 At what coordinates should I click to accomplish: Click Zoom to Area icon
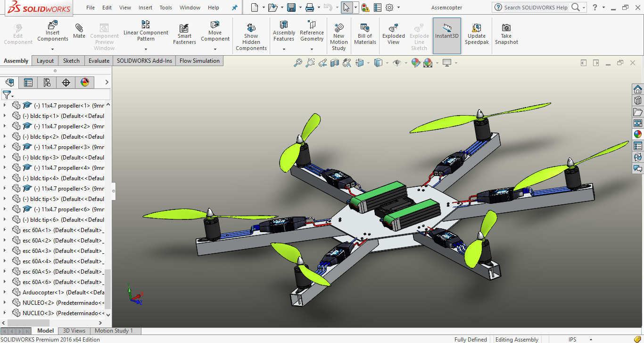[310, 63]
